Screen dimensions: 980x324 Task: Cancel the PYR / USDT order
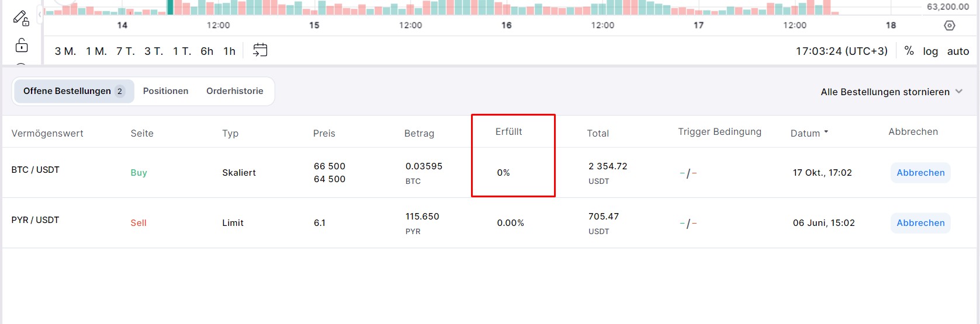(920, 223)
